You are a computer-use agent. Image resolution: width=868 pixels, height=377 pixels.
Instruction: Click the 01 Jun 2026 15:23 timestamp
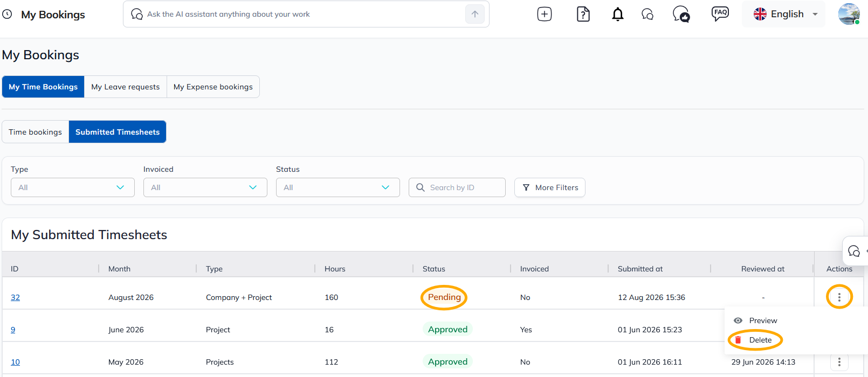pos(650,330)
